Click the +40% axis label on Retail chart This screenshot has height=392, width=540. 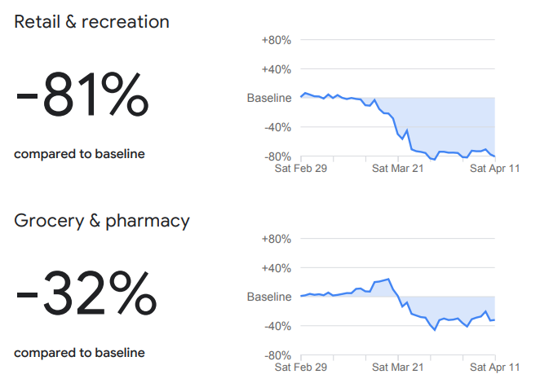coord(276,69)
